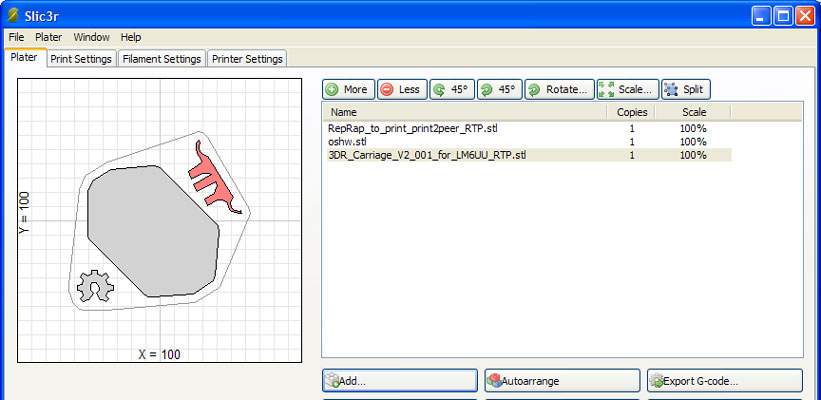The image size is (821, 400).
Task: Rotate object 45° counter-clockwise
Action: pos(452,89)
